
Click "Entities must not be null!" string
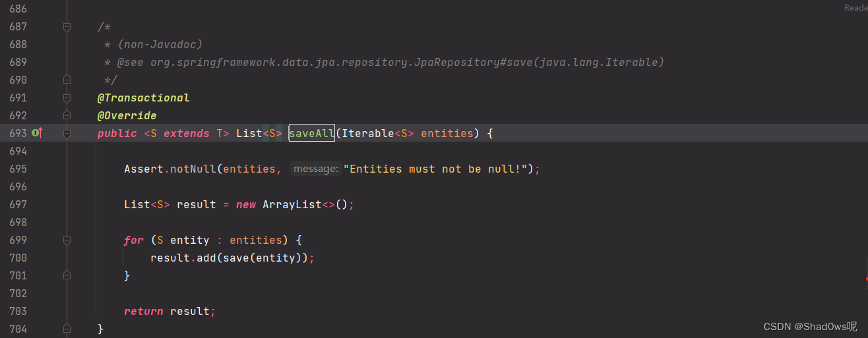[x=439, y=169]
